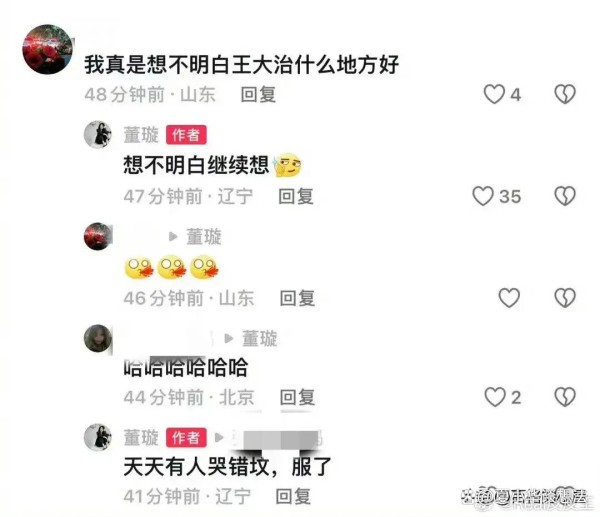Image resolution: width=600 pixels, height=517 pixels.
Task: Reply to the 48分钟前 Shandong comment
Action: pyautogui.click(x=258, y=95)
